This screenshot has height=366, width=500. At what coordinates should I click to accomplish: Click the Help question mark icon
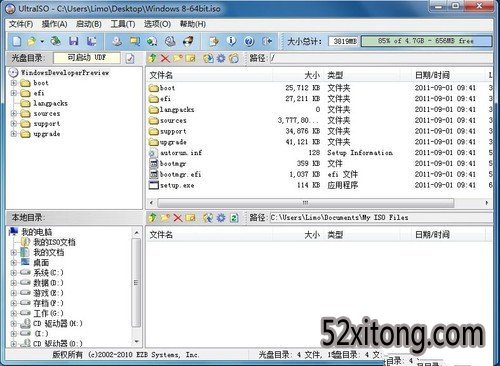click(x=249, y=41)
